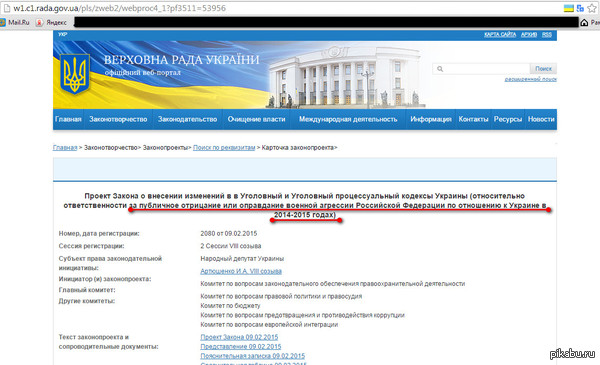
Task: Click the Комитет по бюджету text
Action: click(230, 306)
